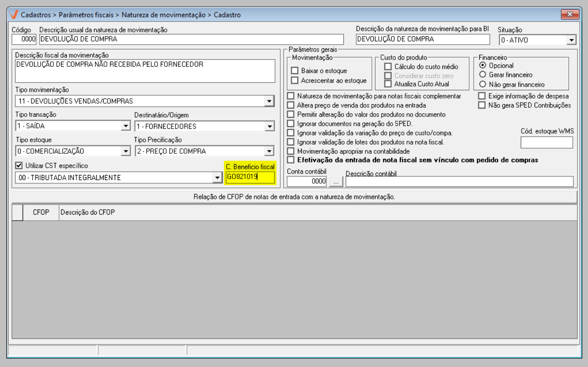Expand the Tipo movimentação dropdown
588x367 pixels.
269,101
